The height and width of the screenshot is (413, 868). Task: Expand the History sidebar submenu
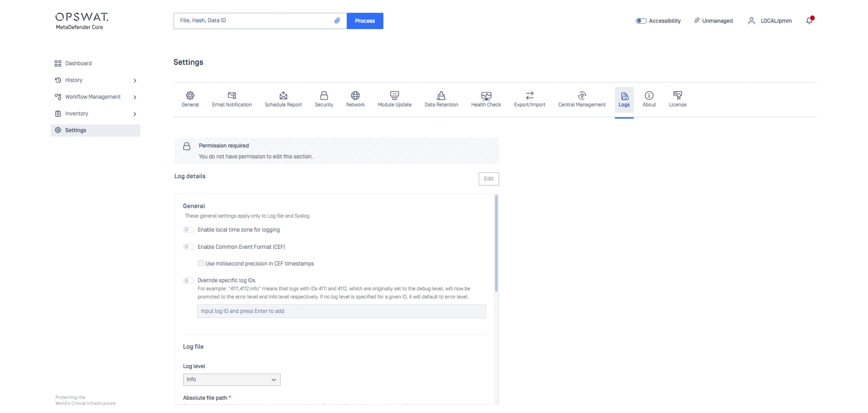coord(135,80)
